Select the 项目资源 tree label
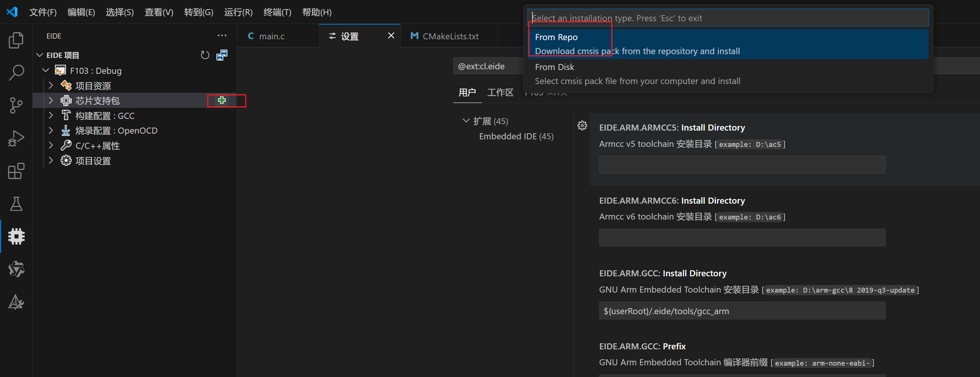The height and width of the screenshot is (377, 980). click(x=93, y=86)
